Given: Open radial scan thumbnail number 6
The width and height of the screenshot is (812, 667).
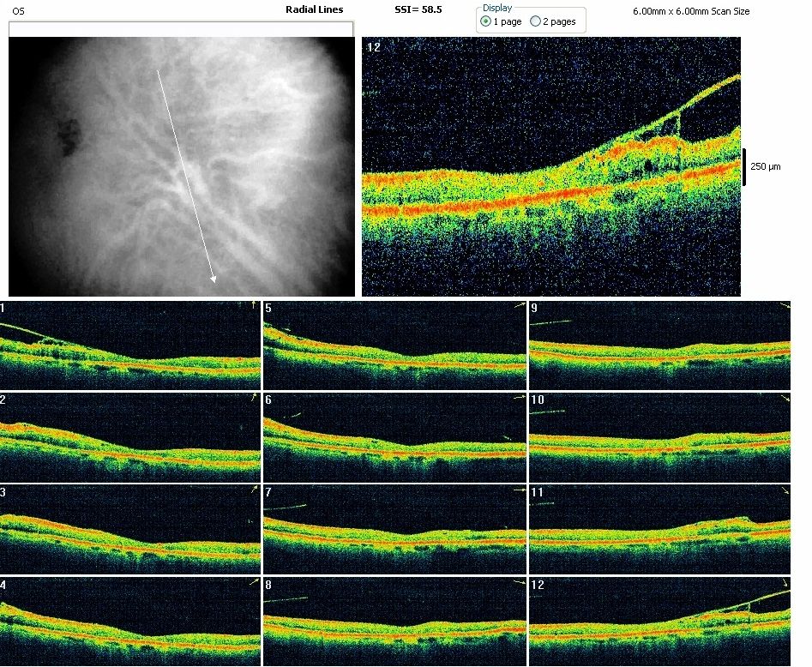Looking at the screenshot, I should coord(395,437).
